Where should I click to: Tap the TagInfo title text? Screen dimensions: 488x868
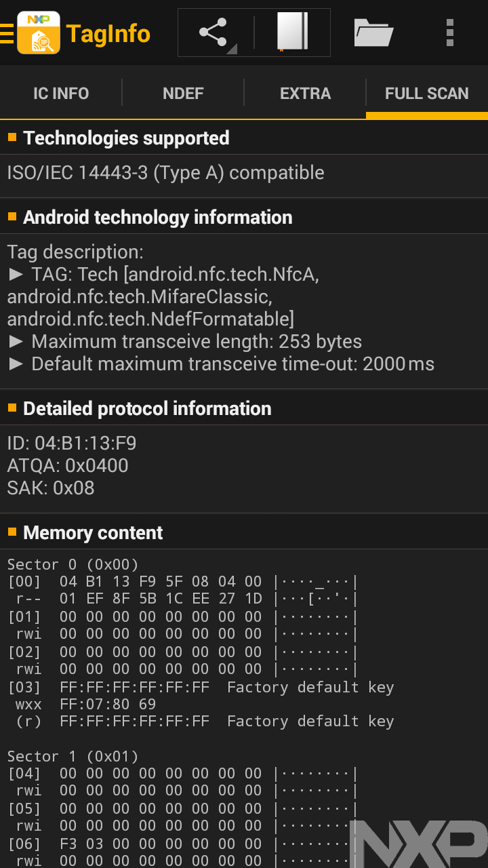[x=108, y=34]
